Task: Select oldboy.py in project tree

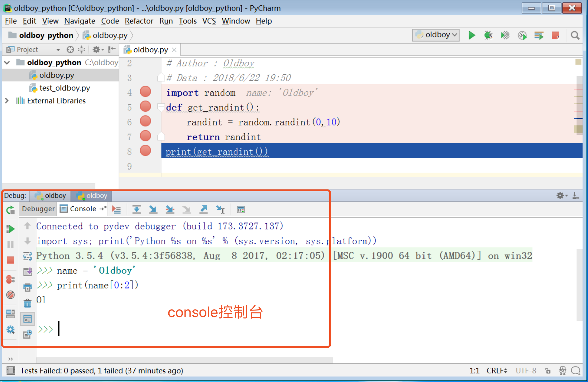Action: pyautogui.click(x=56, y=75)
